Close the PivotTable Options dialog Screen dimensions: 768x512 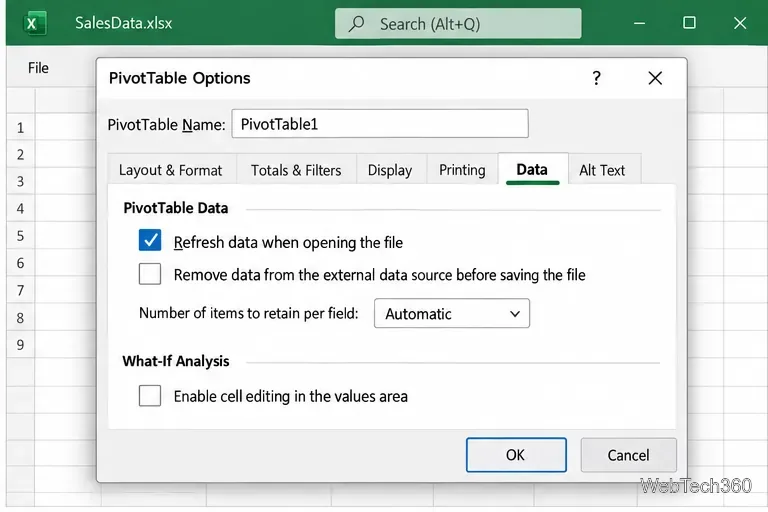tap(655, 78)
